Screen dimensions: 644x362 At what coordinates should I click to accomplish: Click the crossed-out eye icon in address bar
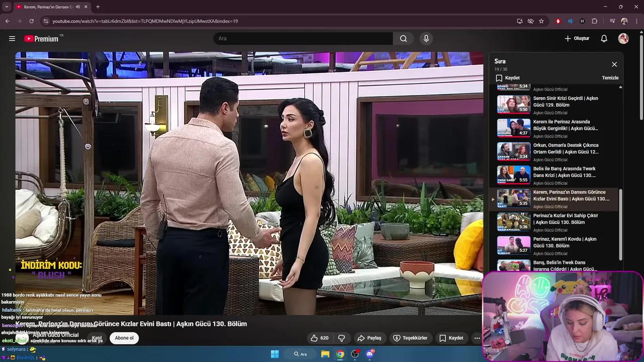(530, 21)
